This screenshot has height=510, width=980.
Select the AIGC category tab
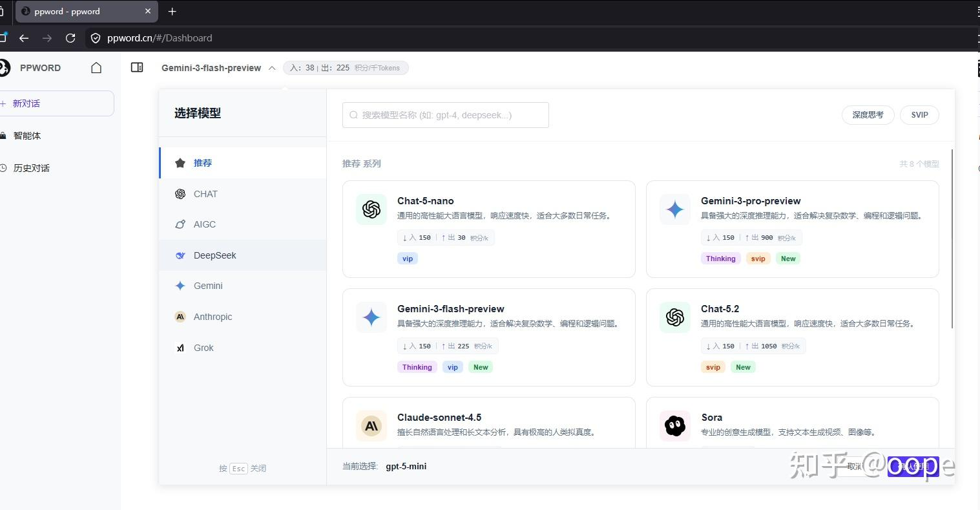243,224
